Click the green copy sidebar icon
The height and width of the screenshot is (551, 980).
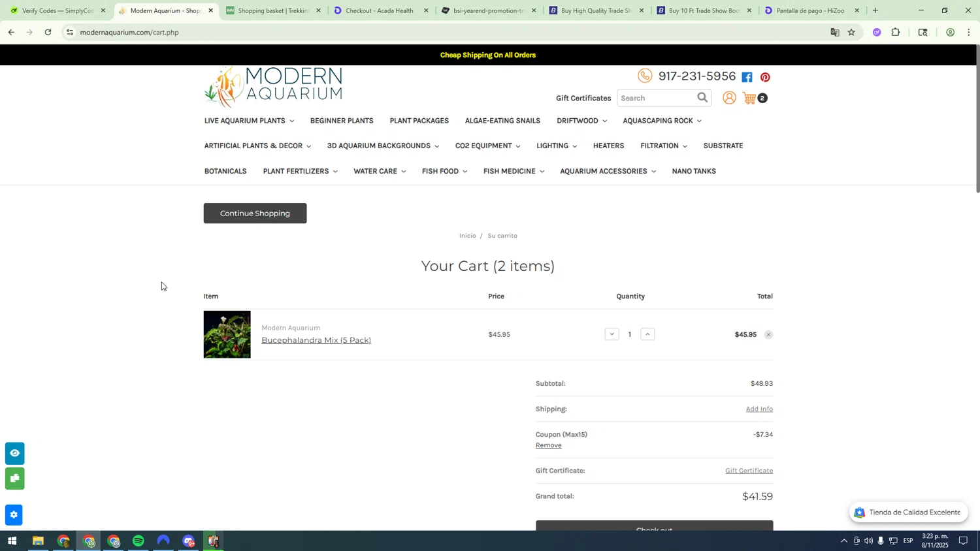14,479
